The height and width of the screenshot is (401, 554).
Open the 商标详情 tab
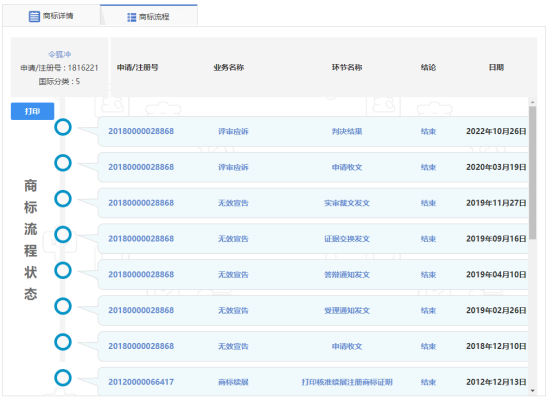pos(51,16)
